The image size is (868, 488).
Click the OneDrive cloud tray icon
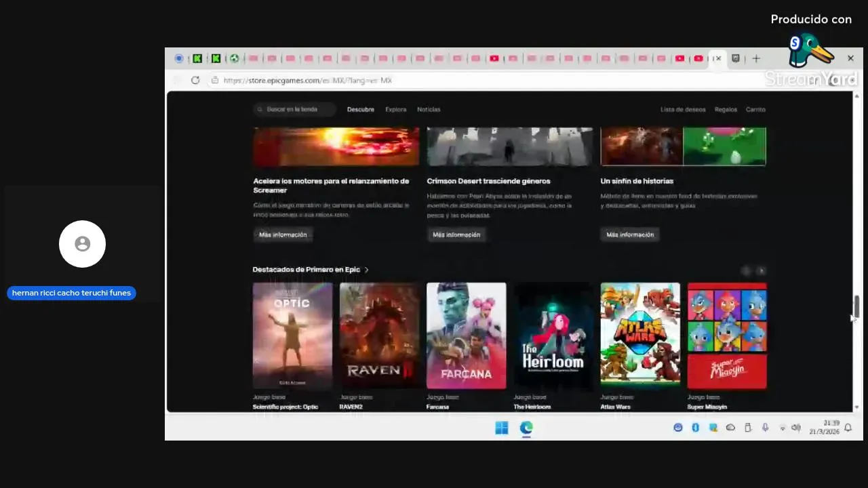pyautogui.click(x=730, y=428)
